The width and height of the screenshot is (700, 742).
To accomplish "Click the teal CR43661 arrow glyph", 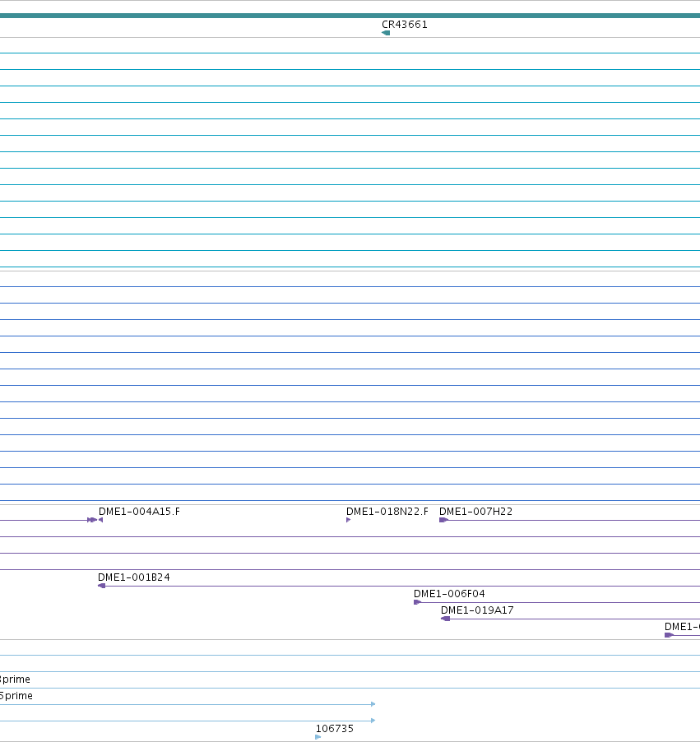I will (386, 33).
